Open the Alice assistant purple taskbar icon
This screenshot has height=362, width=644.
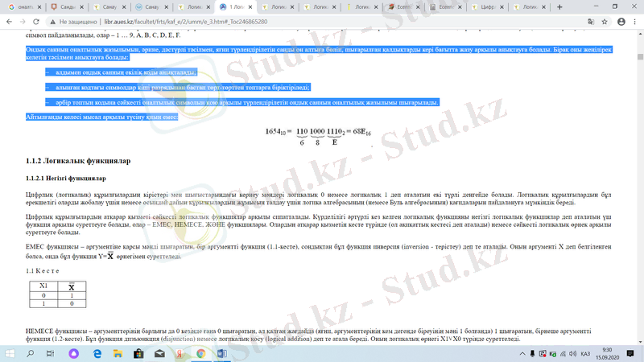point(73,353)
